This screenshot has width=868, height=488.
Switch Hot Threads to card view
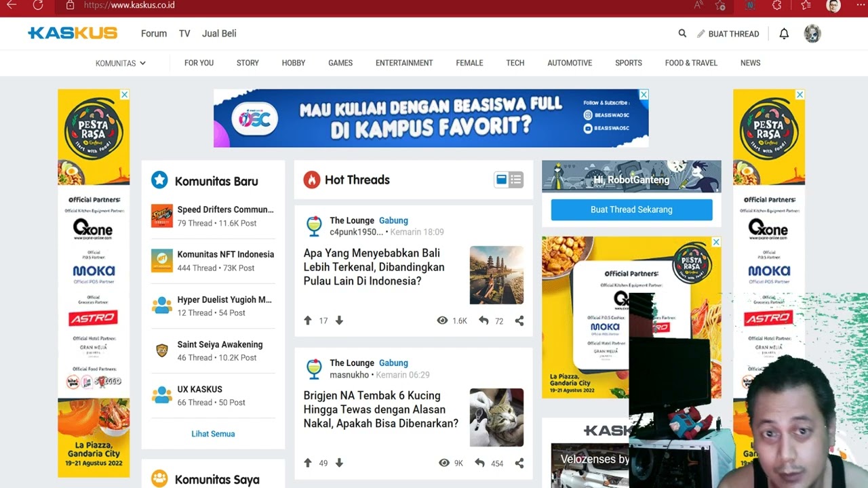point(502,180)
